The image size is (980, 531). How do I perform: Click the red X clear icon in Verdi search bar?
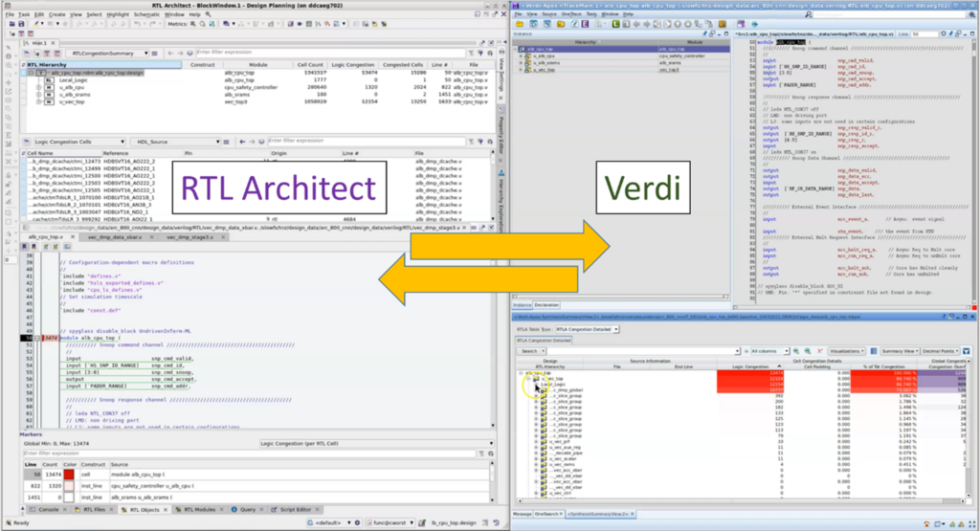click(819, 351)
